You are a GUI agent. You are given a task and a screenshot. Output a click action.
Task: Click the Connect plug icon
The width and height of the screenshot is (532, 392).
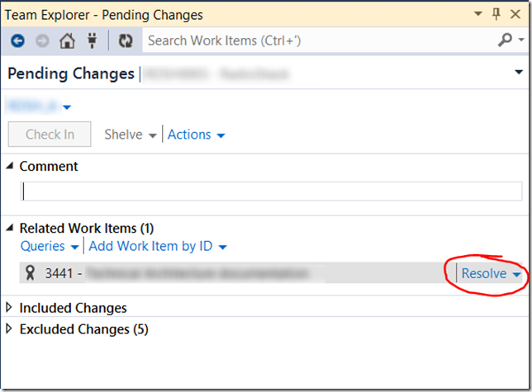(92, 40)
